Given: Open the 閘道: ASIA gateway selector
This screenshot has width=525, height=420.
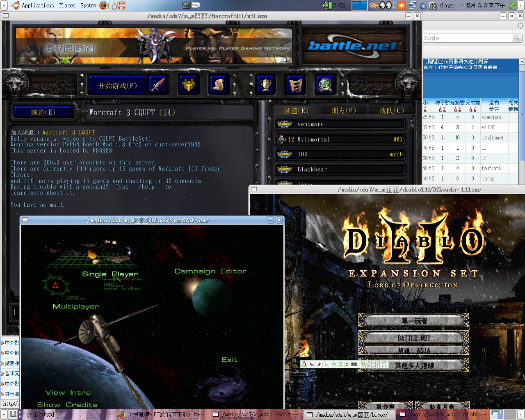Looking at the screenshot, I should click(414, 350).
